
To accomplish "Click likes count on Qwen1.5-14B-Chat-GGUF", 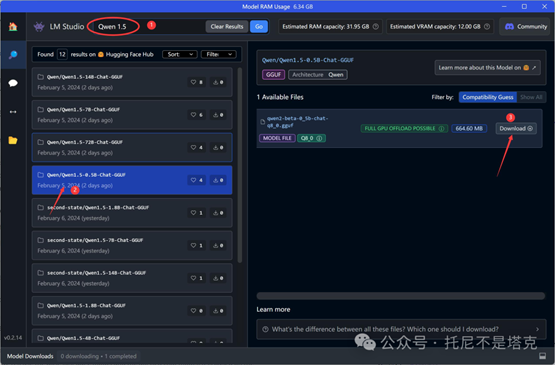I will click(197, 82).
